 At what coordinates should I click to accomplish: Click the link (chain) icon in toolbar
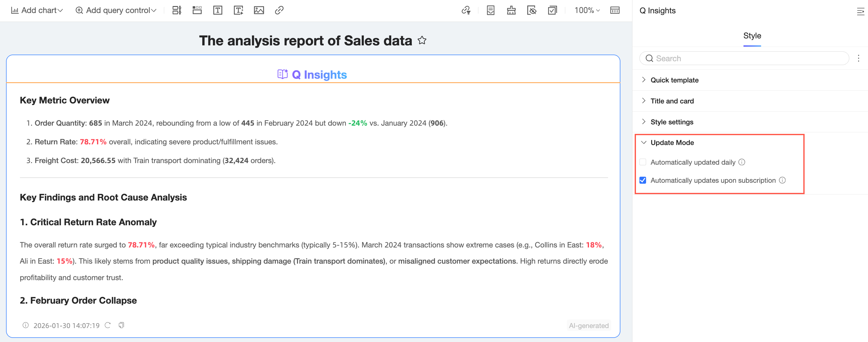coord(279,10)
